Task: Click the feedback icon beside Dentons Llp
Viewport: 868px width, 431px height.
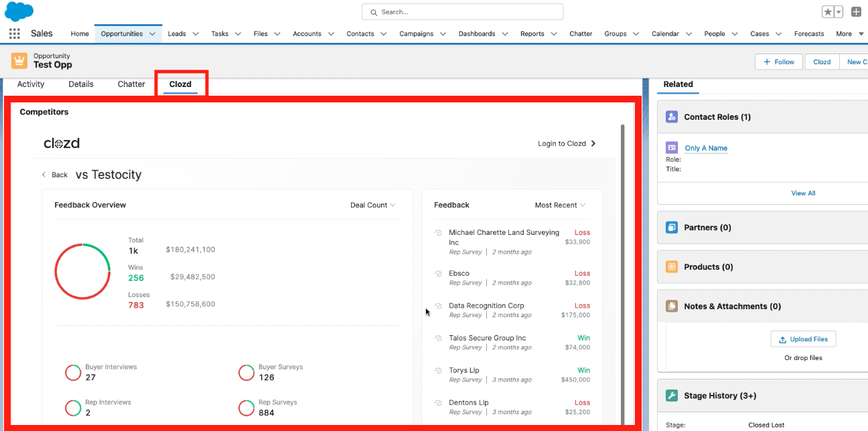Action: coord(438,403)
